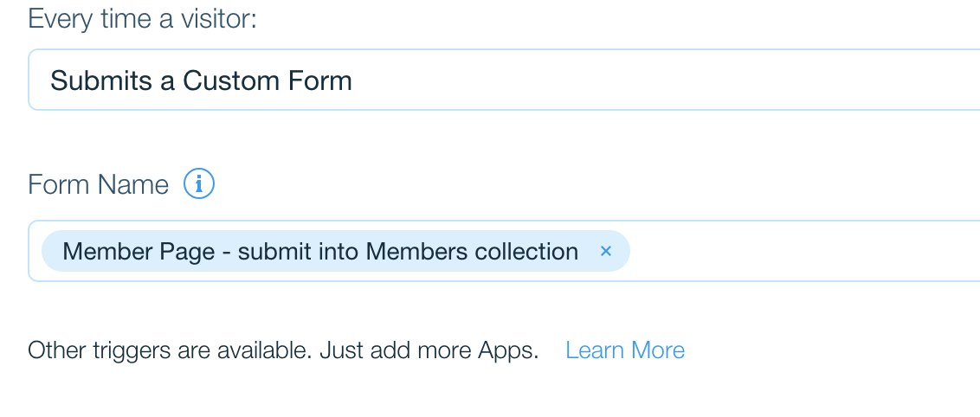Click the Learn More link

[x=624, y=350]
